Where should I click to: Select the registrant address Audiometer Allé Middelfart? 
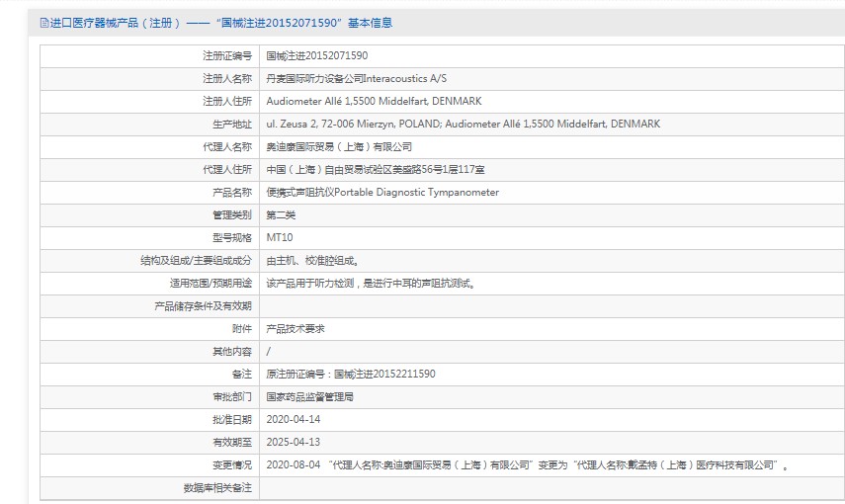pos(374,102)
